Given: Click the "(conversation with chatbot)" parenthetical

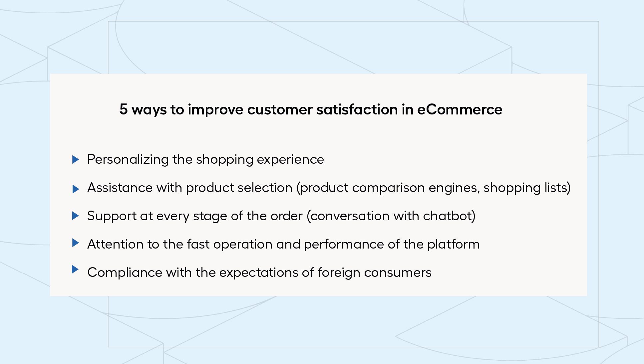Looking at the screenshot, I should [391, 216].
